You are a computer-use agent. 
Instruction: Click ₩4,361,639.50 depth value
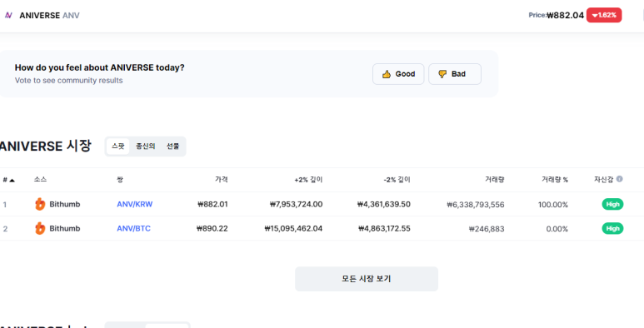384,204
